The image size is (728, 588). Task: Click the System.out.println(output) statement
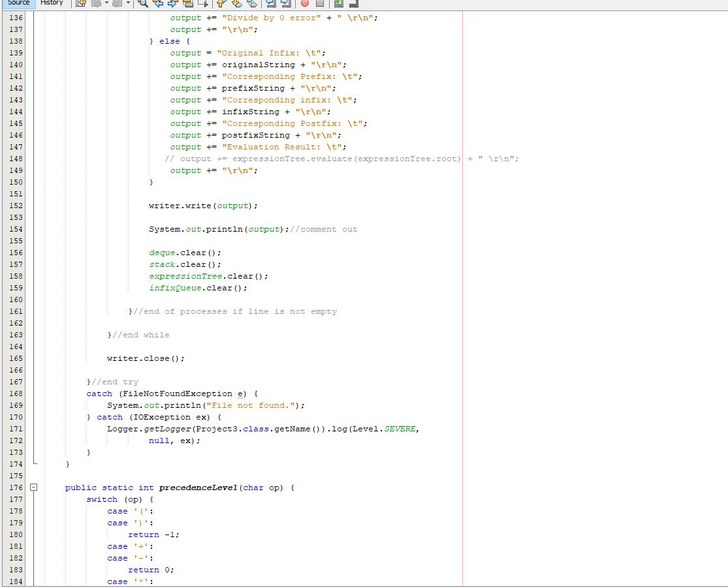click(219, 229)
